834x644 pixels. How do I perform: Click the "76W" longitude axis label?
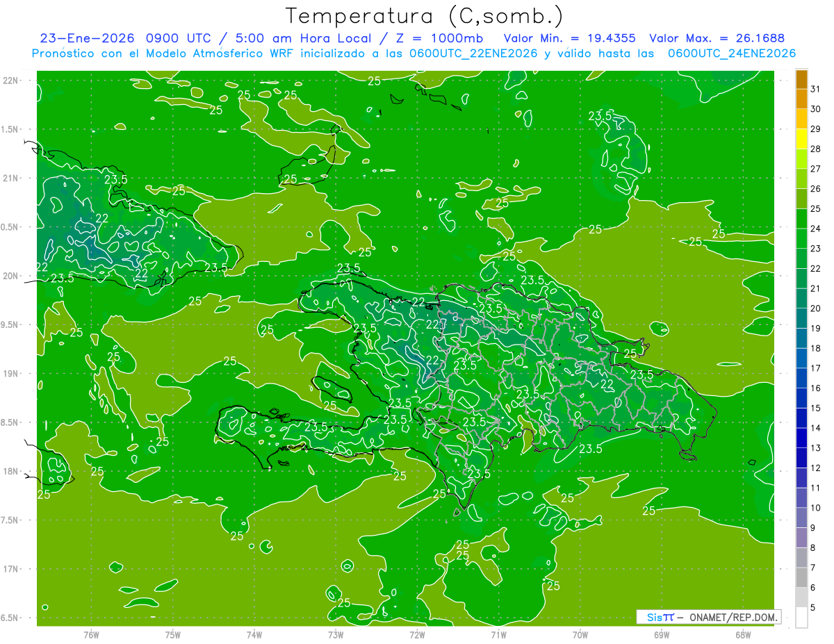point(91,634)
